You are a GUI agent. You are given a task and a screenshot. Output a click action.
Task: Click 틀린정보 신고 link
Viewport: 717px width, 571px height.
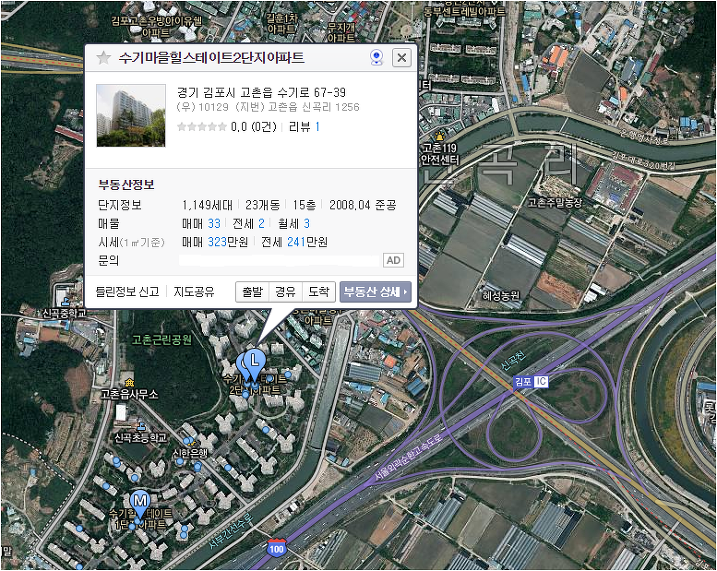click(127, 292)
